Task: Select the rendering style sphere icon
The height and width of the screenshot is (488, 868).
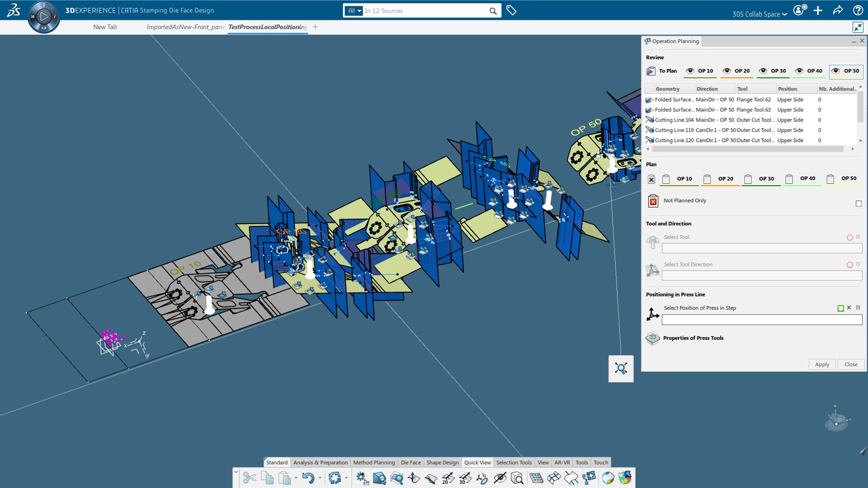Action: [x=608, y=478]
